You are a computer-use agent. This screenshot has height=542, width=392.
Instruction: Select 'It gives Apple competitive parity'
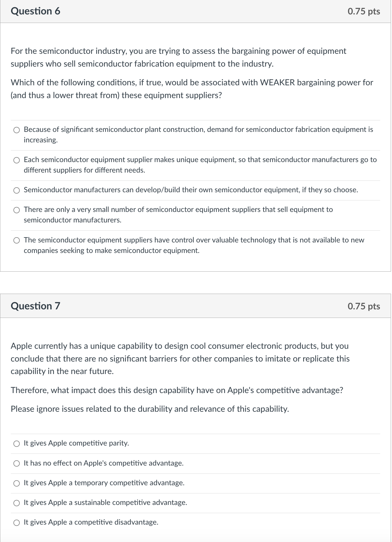tap(16, 444)
